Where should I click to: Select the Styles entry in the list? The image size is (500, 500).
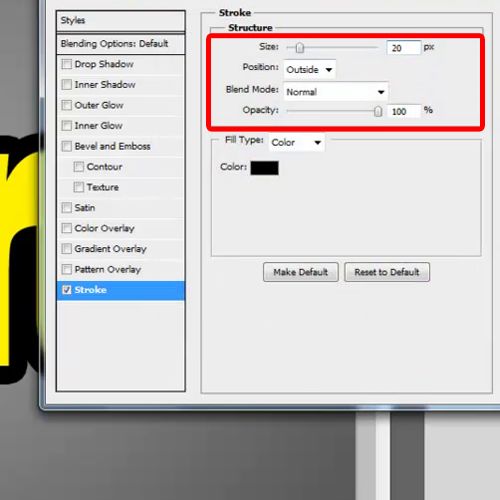pos(121,21)
